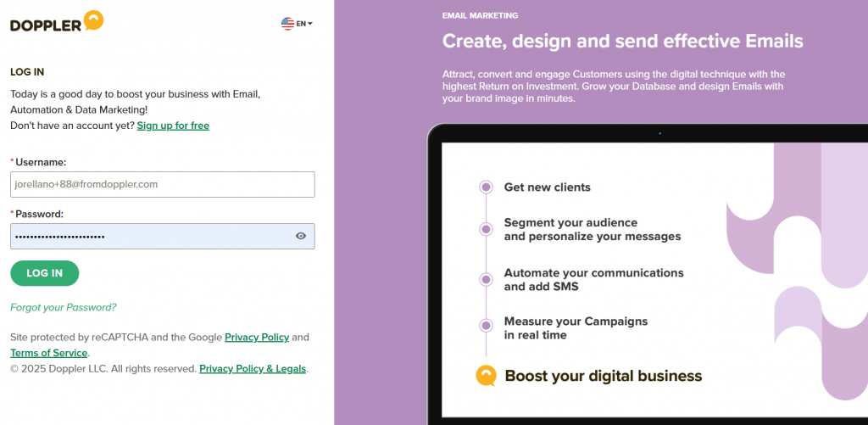Screen dimensions: 868x425
Task: Open the Terms of Service link
Action: pyautogui.click(x=48, y=353)
